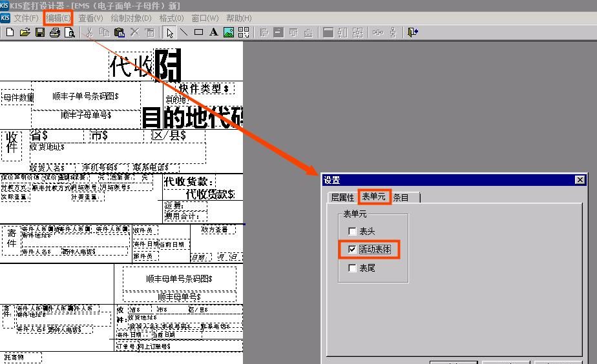
Task: Create a new template with the New icon
Action: 10,32
